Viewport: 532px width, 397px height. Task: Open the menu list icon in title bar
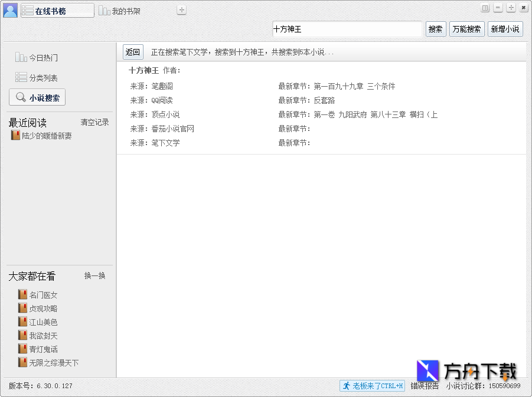click(x=485, y=8)
